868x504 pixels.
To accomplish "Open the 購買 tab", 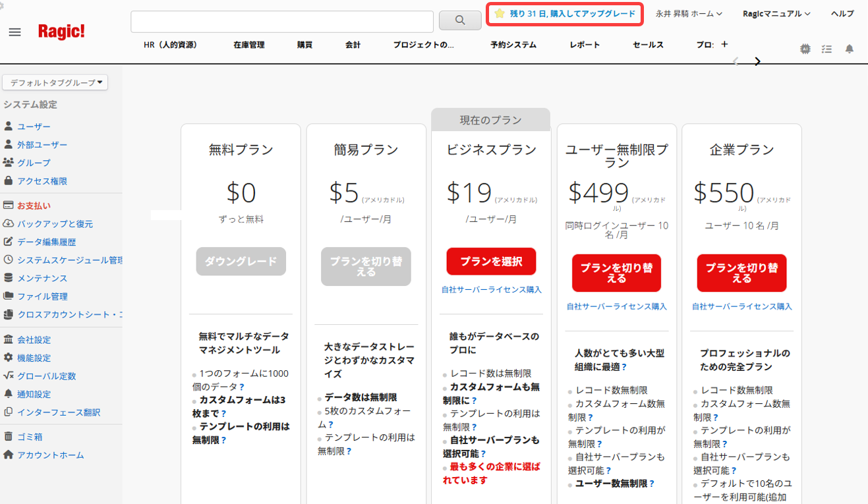I will (x=304, y=45).
